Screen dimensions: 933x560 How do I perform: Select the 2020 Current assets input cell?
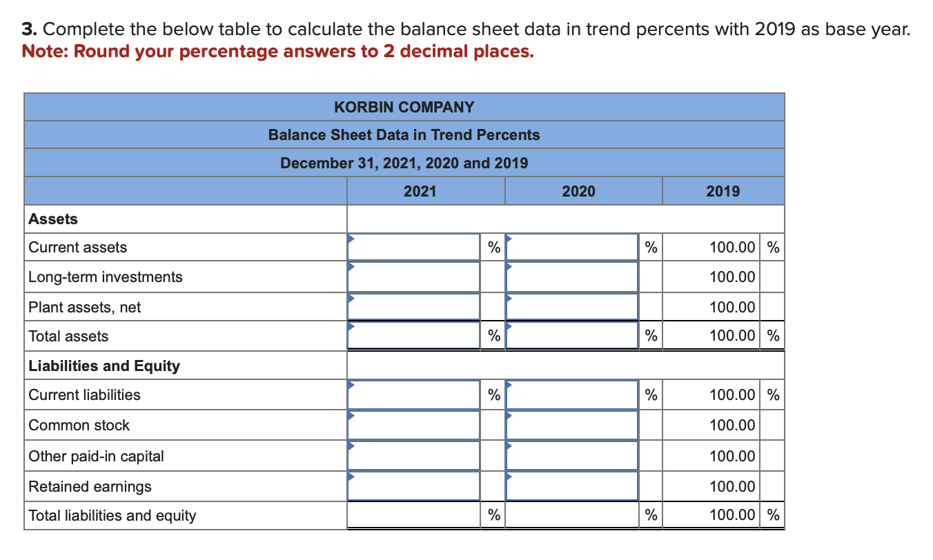pyautogui.click(x=572, y=248)
